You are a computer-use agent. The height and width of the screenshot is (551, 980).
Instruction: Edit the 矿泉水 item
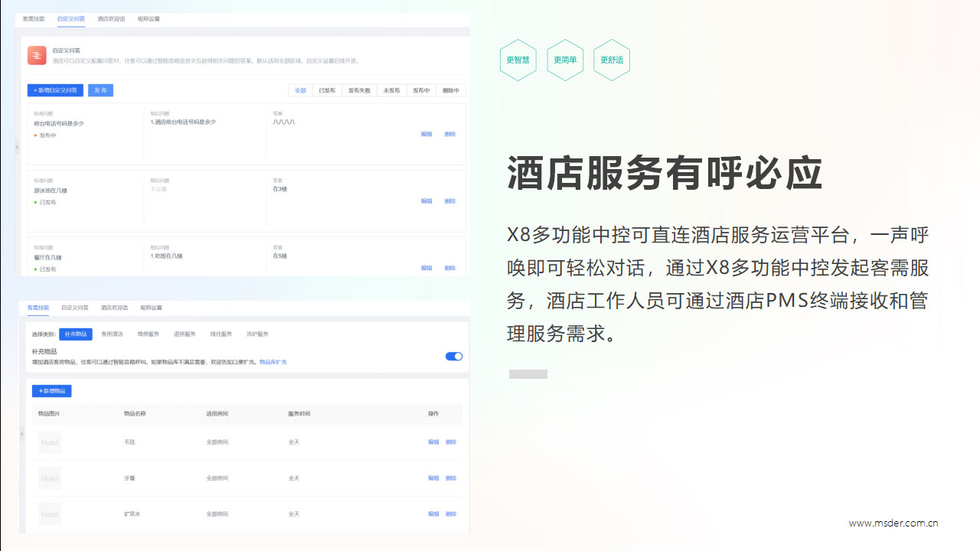pyautogui.click(x=433, y=514)
